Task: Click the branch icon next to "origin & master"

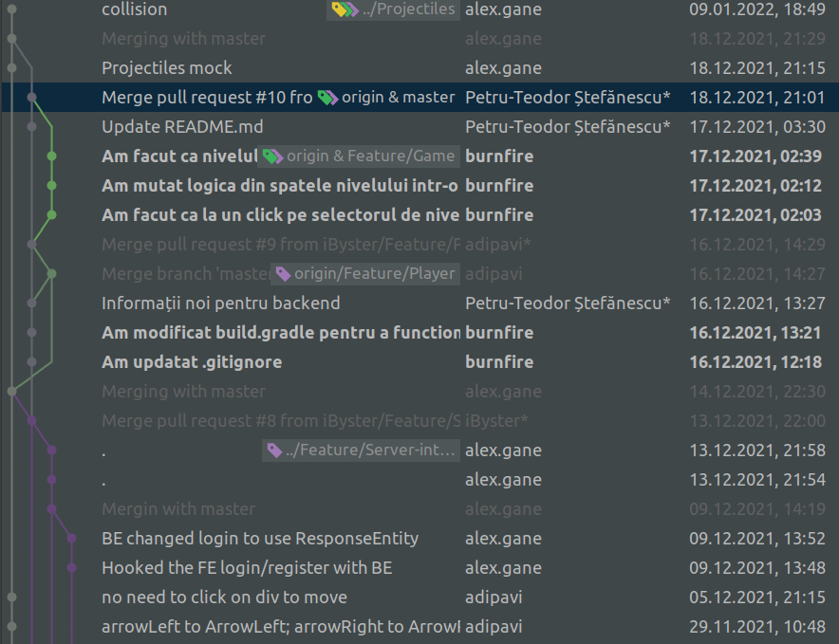Action: click(327, 97)
